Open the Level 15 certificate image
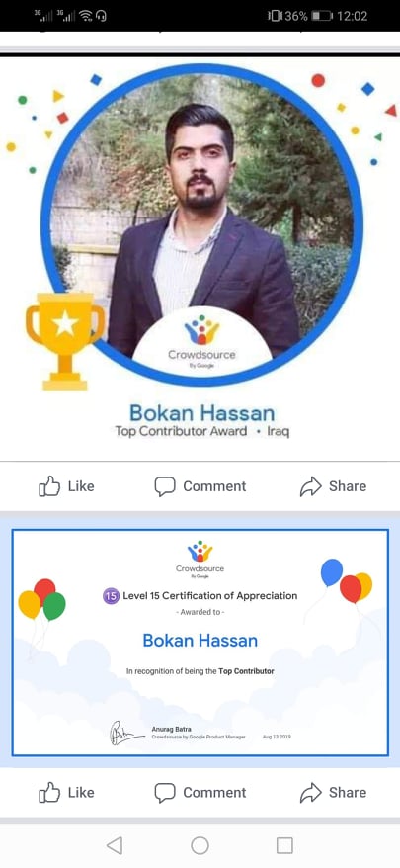Screen dimensions: 400x868 click(x=200, y=643)
